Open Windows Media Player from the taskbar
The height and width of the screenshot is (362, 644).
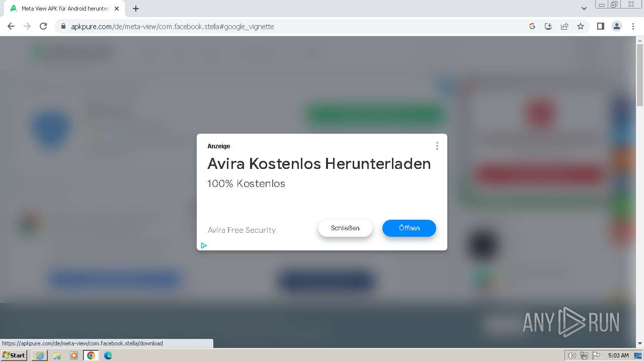[x=74, y=355]
